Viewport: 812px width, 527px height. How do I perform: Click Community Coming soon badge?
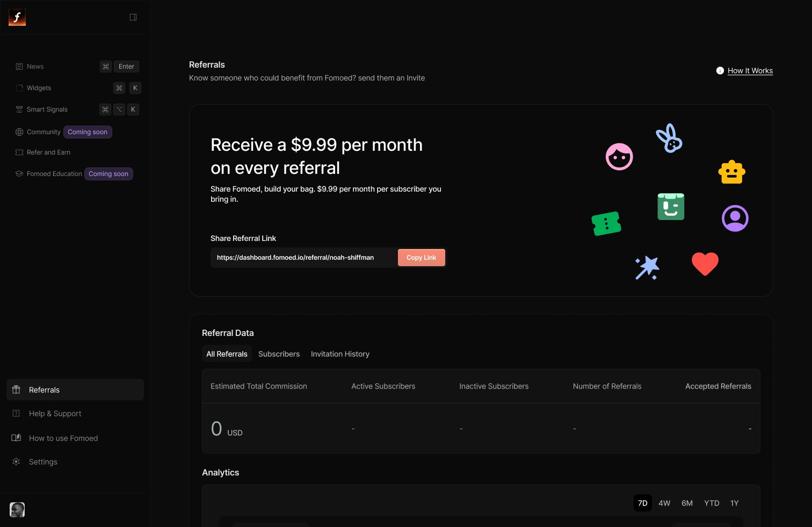88,132
